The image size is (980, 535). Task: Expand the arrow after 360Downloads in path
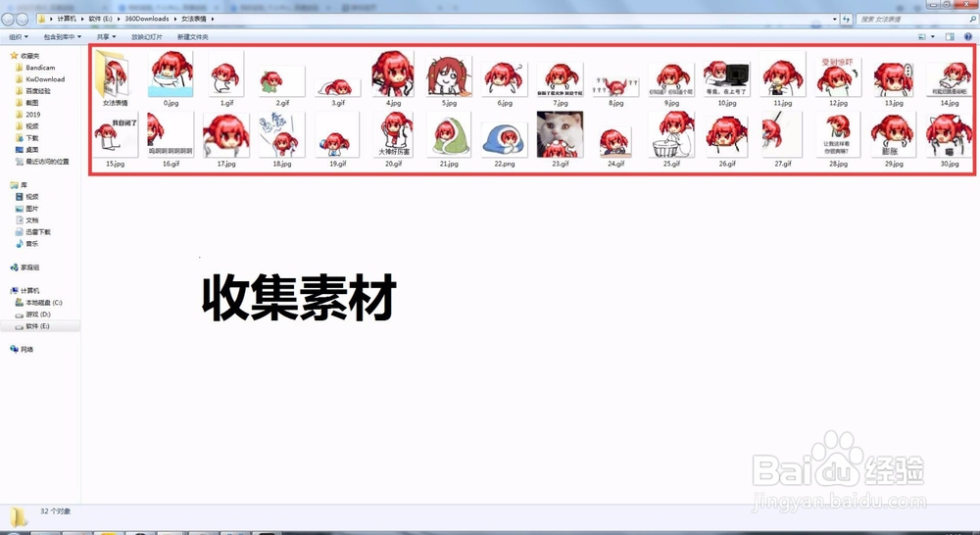tap(175, 20)
